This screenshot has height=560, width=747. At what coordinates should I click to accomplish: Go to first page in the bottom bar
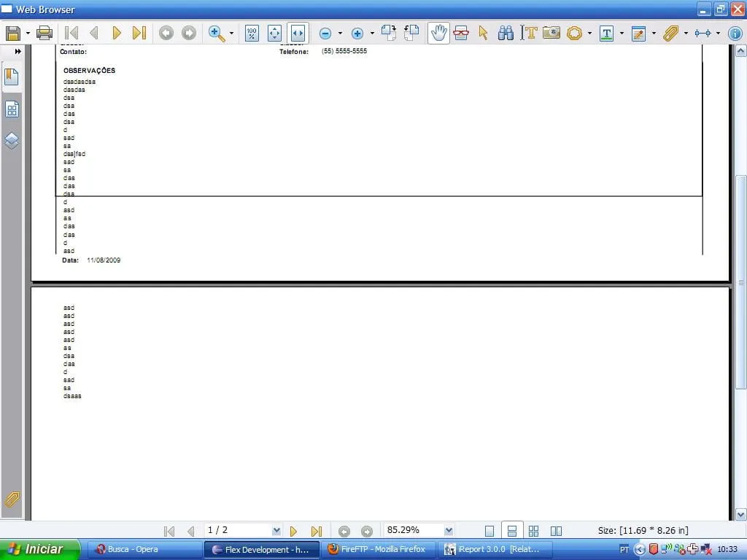(169, 531)
